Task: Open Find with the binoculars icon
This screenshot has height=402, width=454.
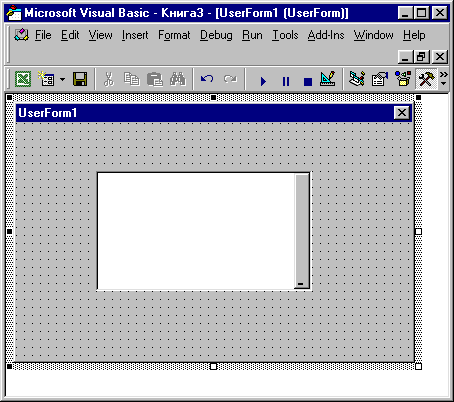Action: tap(178, 79)
